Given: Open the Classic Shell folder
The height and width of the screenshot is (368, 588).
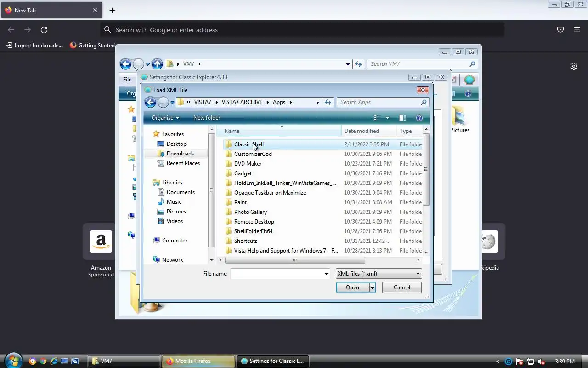Looking at the screenshot, I should [x=249, y=144].
